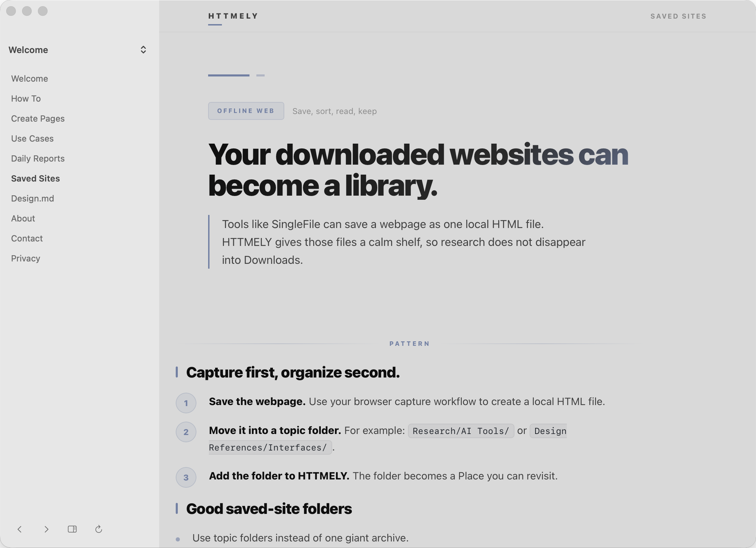The image size is (756, 548).
Task: Click the "Good saved-site folders" heading
Action: pos(269,509)
